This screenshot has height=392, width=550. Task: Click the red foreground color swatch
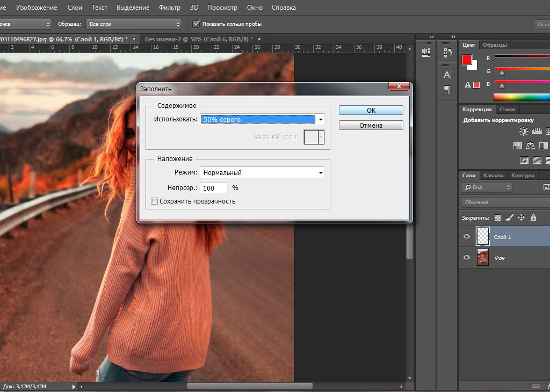[467, 60]
